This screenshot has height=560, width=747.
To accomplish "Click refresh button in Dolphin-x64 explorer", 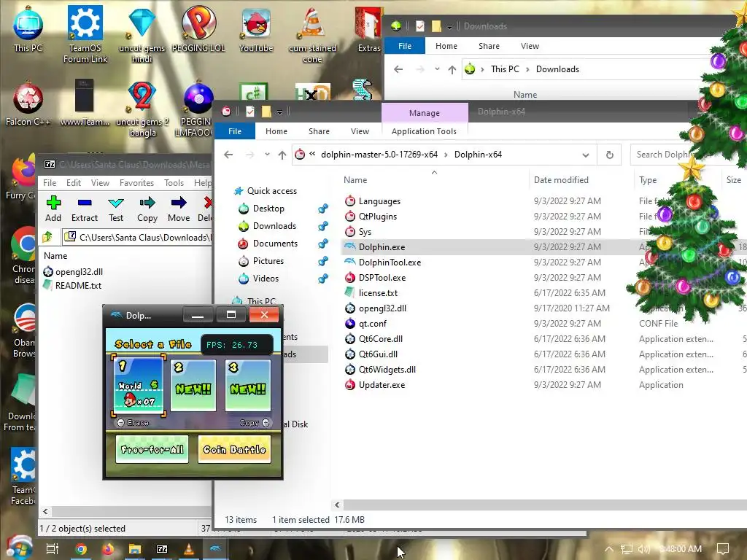I will 609,155.
